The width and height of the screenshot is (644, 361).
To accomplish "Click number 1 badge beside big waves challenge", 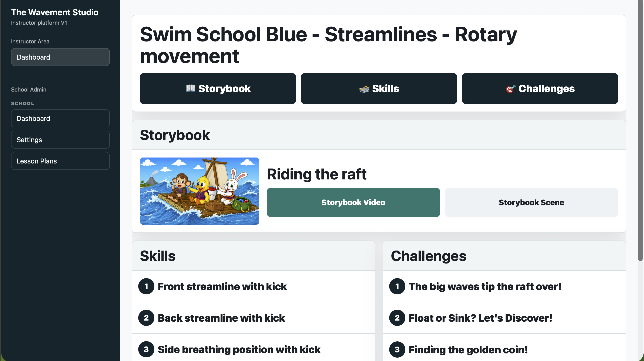I will 397,286.
